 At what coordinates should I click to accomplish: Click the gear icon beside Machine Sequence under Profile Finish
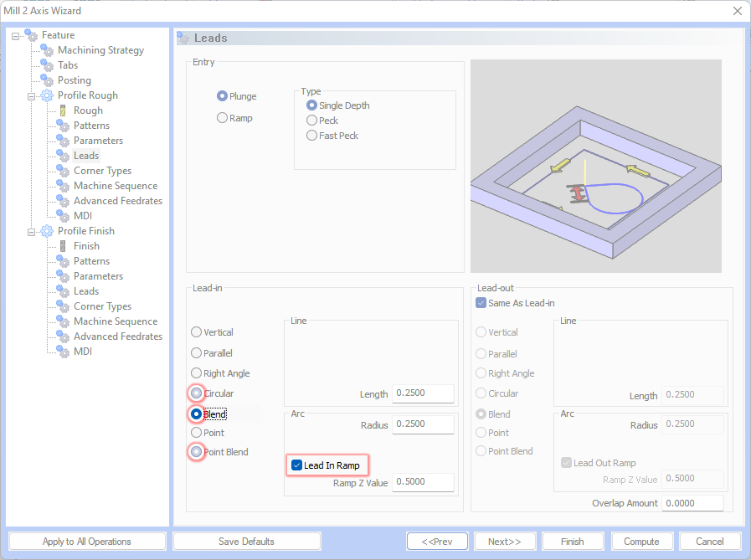click(63, 321)
